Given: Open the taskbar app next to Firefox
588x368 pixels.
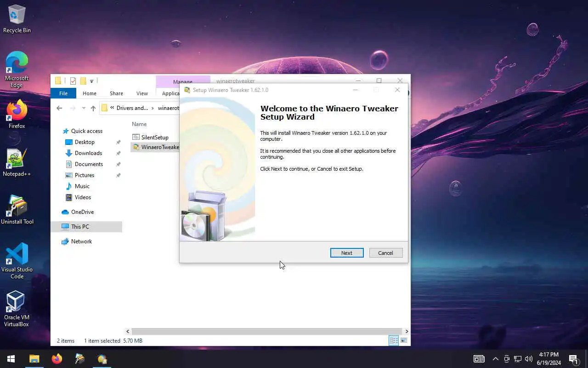Looking at the screenshot, I should coord(79,359).
